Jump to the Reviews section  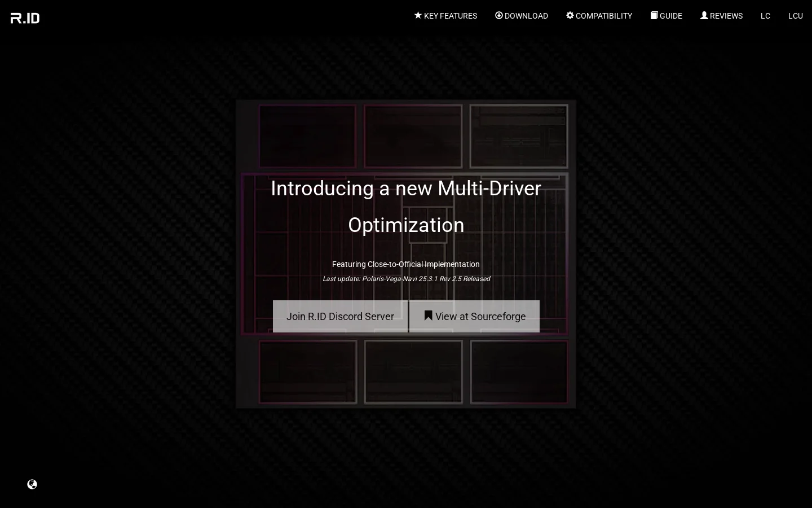coord(721,16)
